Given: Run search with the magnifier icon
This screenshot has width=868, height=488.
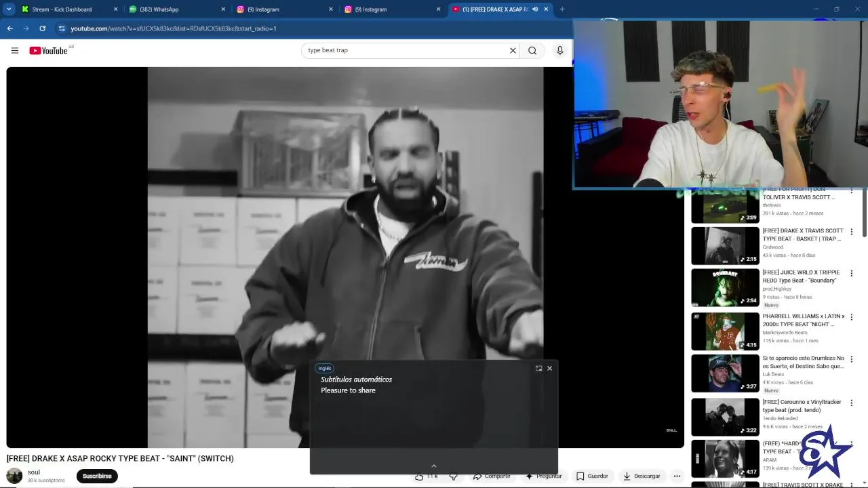Looking at the screenshot, I should click(x=532, y=50).
